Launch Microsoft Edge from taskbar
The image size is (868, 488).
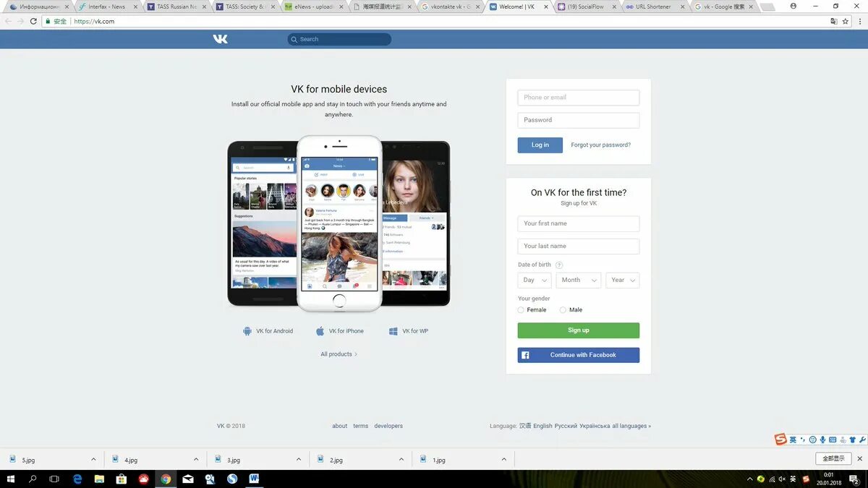coord(77,479)
